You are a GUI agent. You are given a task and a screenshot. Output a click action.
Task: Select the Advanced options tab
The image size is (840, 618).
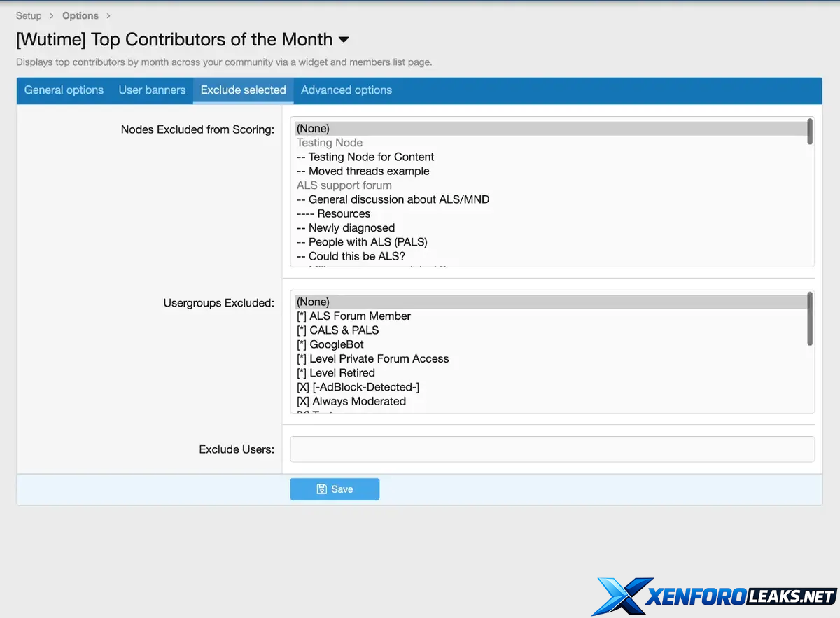pos(346,90)
